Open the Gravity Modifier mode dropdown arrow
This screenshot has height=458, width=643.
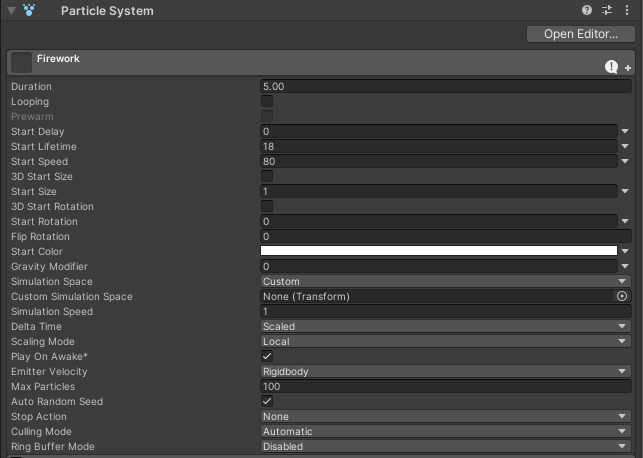click(x=625, y=266)
